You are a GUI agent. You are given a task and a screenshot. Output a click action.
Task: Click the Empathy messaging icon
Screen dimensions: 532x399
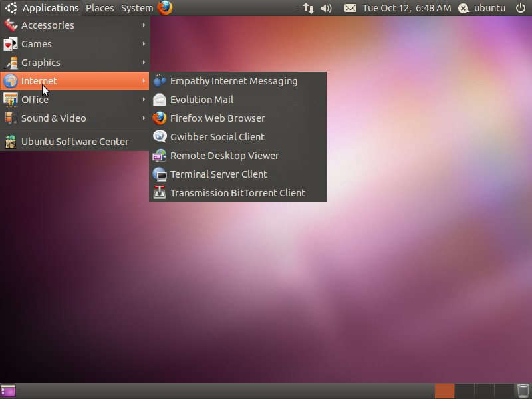pyautogui.click(x=160, y=81)
